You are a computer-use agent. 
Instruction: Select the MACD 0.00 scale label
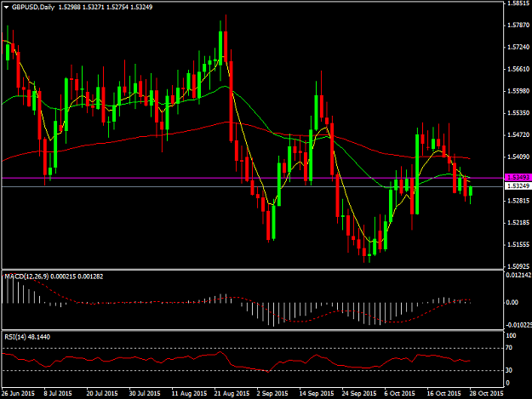tap(512, 302)
